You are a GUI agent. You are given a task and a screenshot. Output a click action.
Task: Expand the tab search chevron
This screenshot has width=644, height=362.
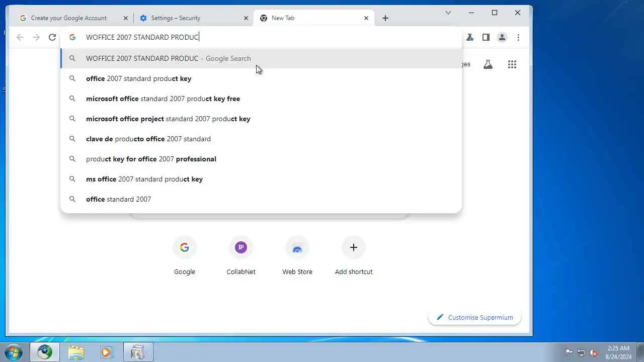pos(448,13)
